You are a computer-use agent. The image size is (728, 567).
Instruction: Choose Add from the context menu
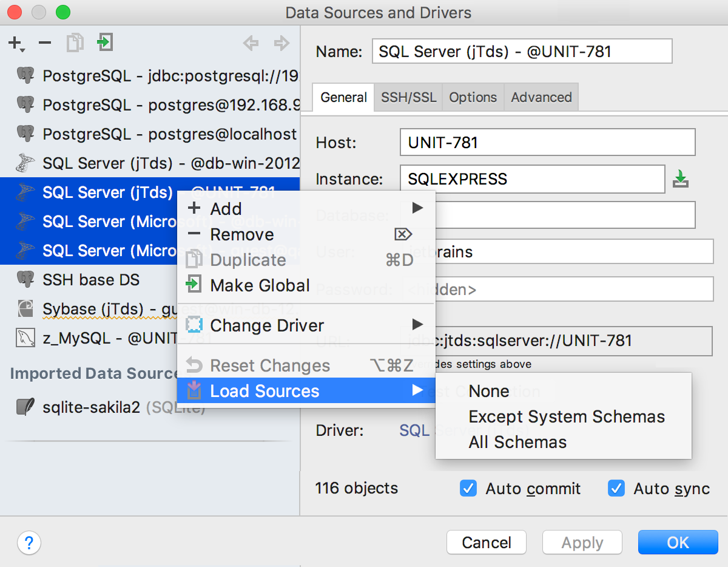tap(306, 209)
